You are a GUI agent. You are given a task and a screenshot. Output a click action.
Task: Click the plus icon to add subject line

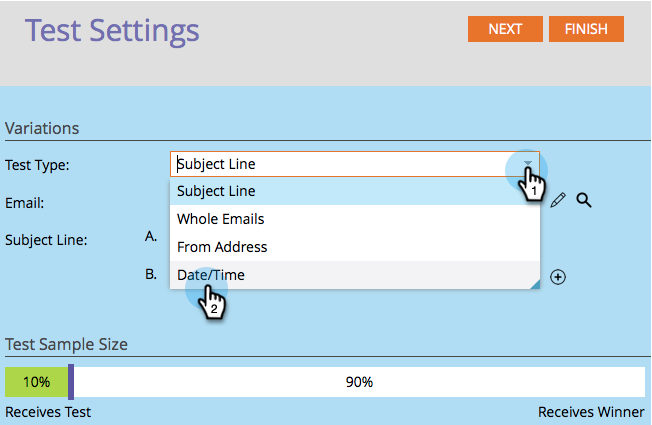[x=559, y=277]
